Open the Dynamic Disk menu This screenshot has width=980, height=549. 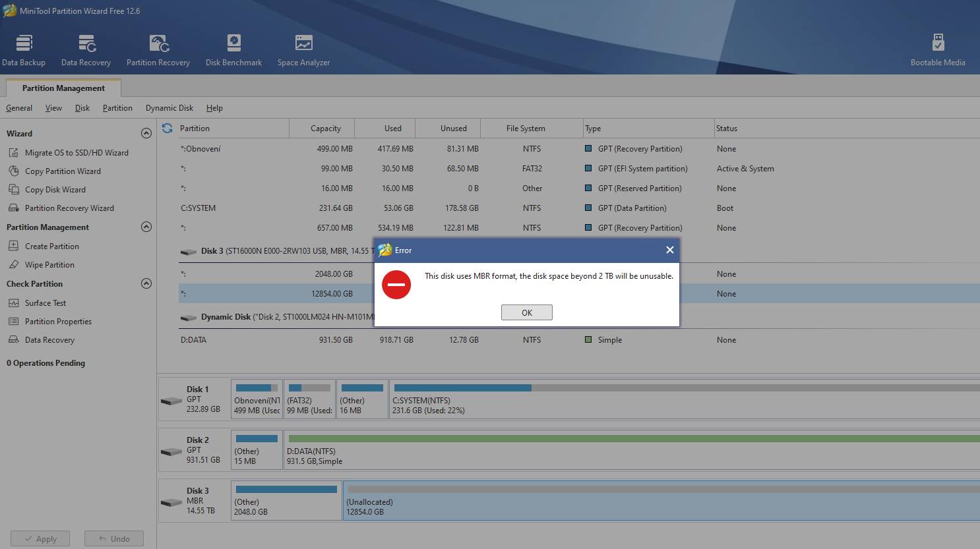click(x=169, y=108)
